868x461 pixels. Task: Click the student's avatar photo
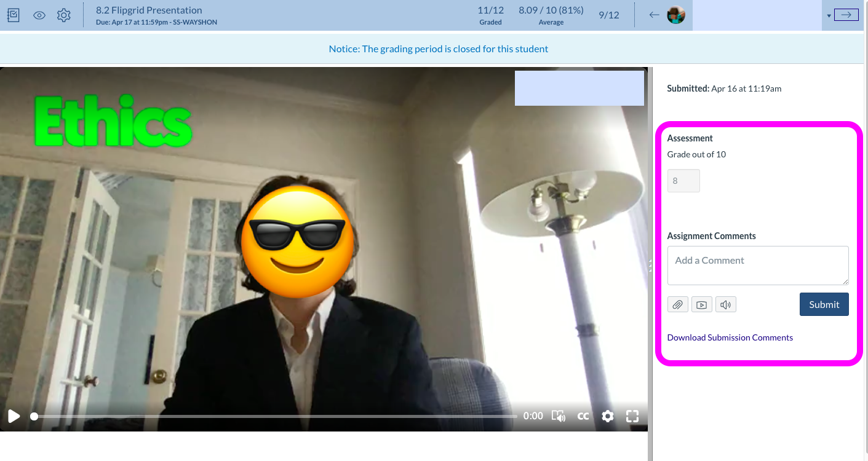[675, 15]
